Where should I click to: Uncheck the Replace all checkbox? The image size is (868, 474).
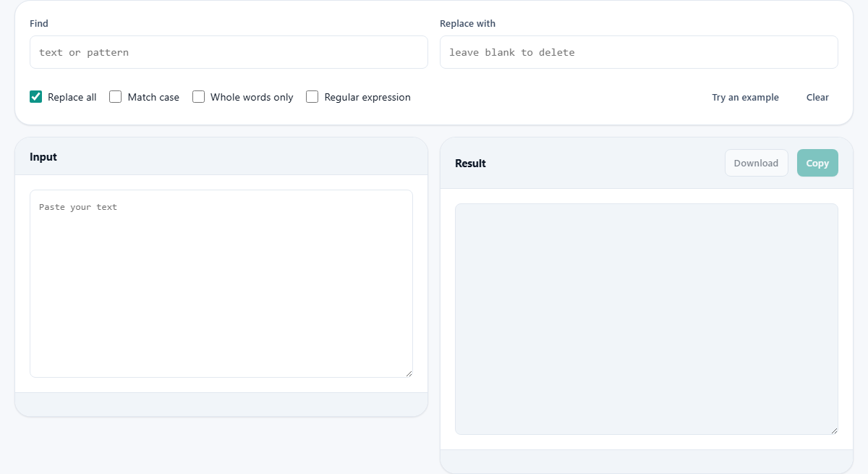coord(36,97)
